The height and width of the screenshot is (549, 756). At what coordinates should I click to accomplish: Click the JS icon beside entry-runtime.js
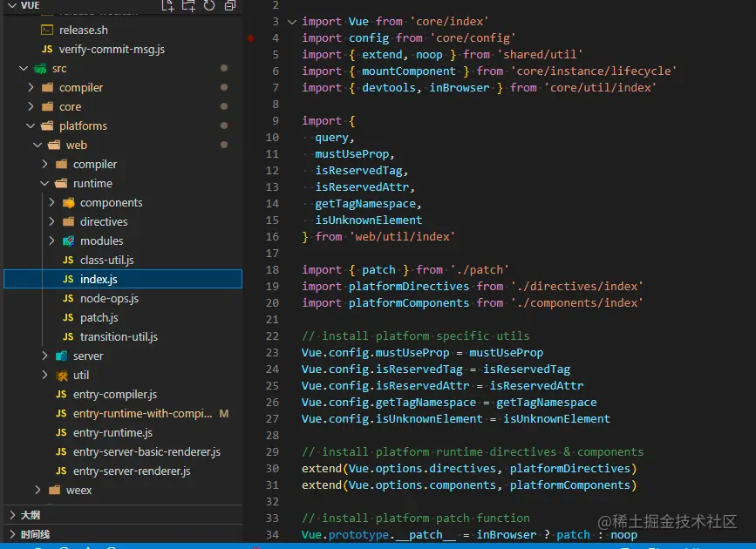pyautogui.click(x=61, y=433)
